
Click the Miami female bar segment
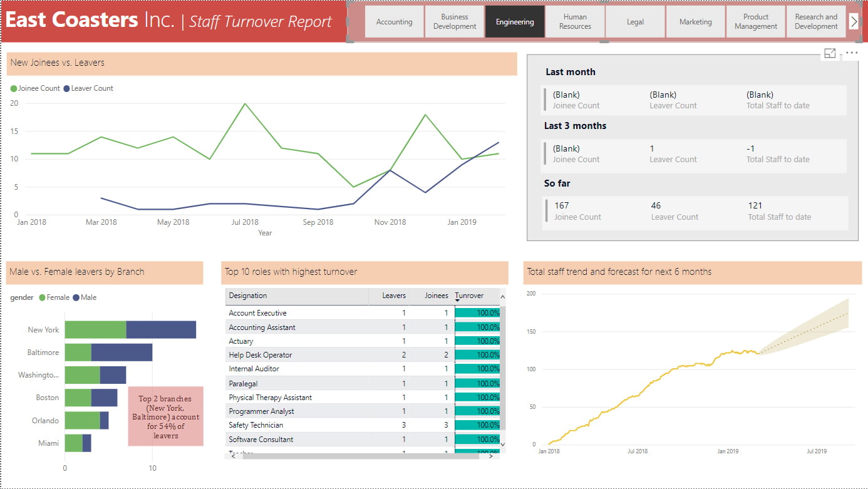pos(74,443)
